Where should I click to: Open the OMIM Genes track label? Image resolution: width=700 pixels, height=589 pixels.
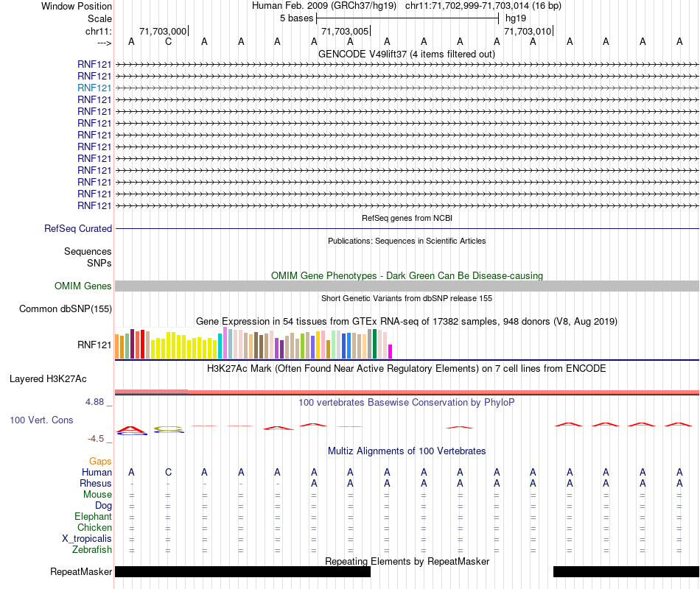83,286
